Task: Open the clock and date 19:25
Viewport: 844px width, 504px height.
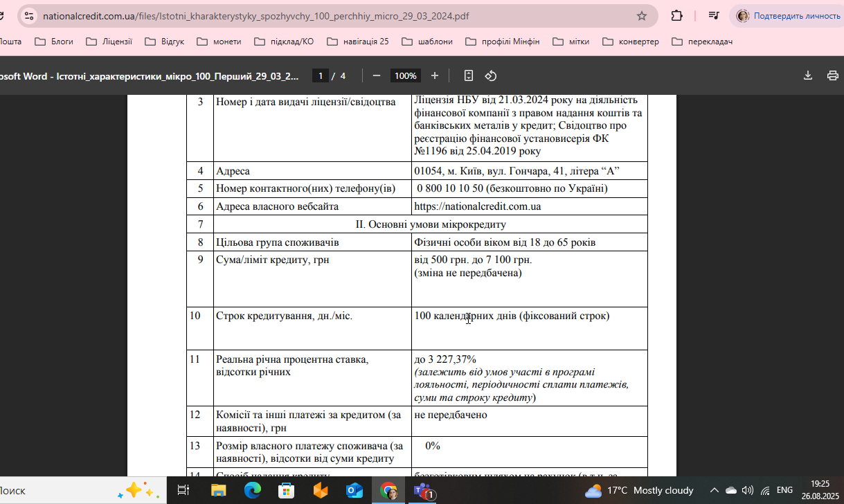Action: (819, 491)
